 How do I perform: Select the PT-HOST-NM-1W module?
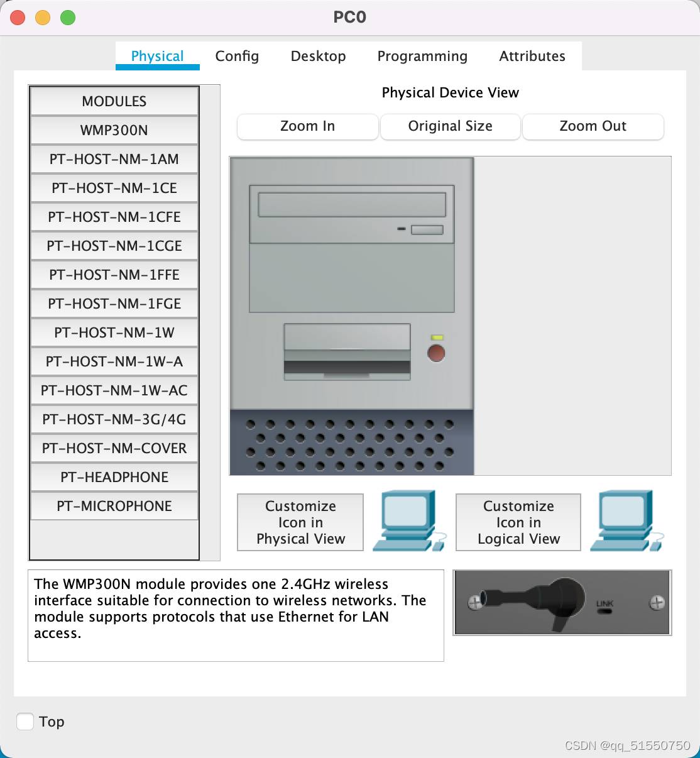(114, 332)
